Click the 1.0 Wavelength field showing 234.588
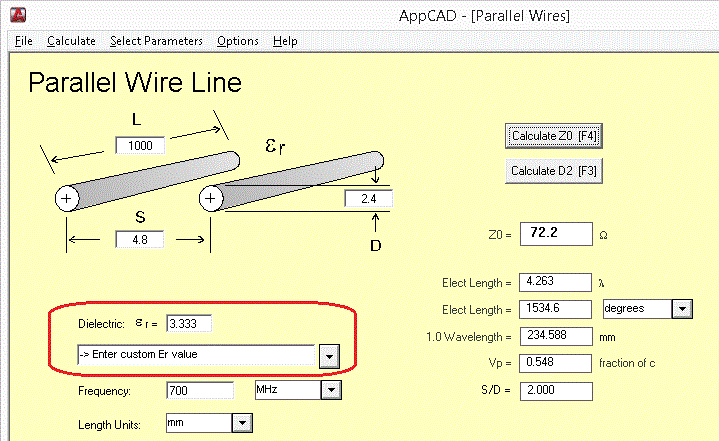The width and height of the screenshot is (719, 441). (x=556, y=336)
